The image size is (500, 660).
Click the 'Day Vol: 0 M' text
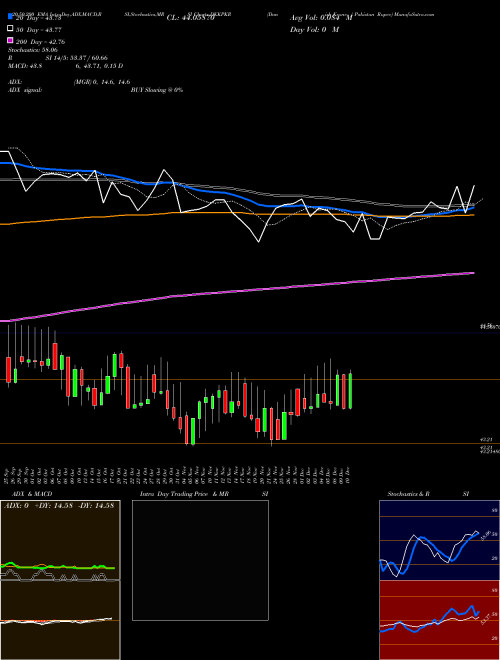(314, 29)
